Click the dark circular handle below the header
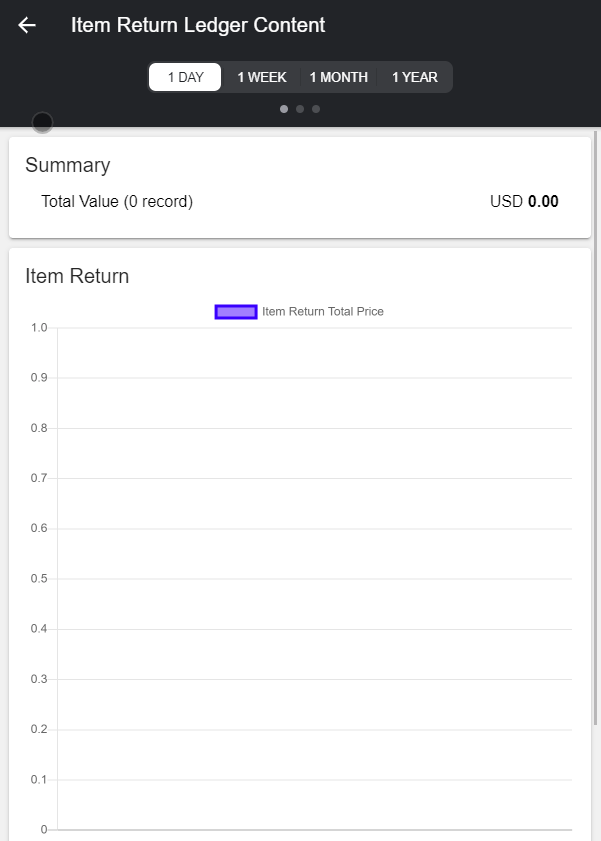 pyautogui.click(x=42, y=122)
